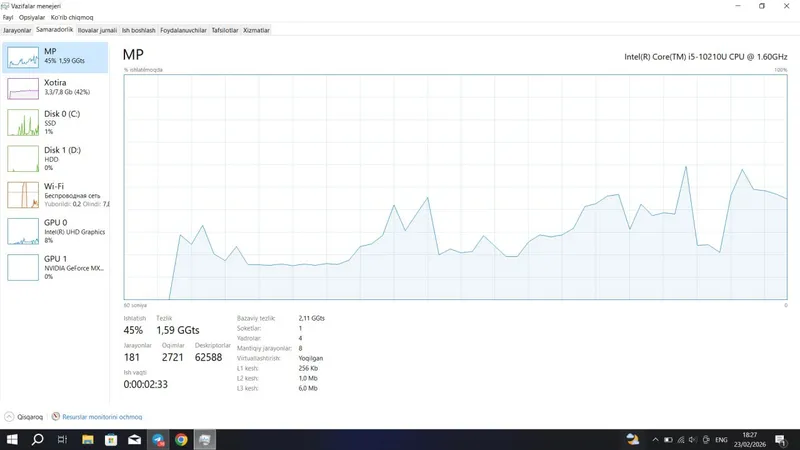Collapse details with Qisqaroq chevron button
The width and height of the screenshot is (800, 450).
click(x=9, y=417)
